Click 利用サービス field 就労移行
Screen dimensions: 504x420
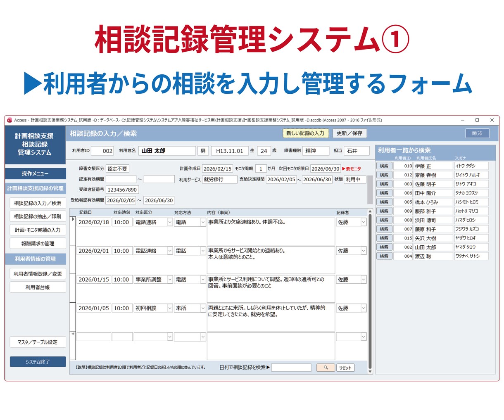coord(220,179)
